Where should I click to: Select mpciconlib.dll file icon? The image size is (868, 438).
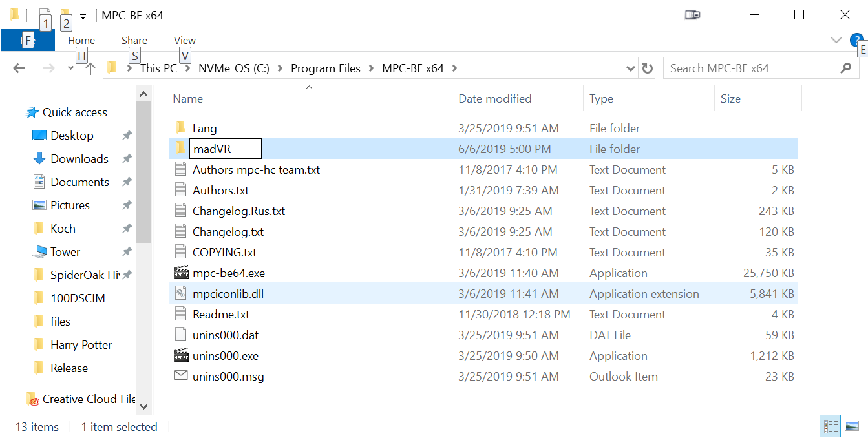[x=181, y=293]
